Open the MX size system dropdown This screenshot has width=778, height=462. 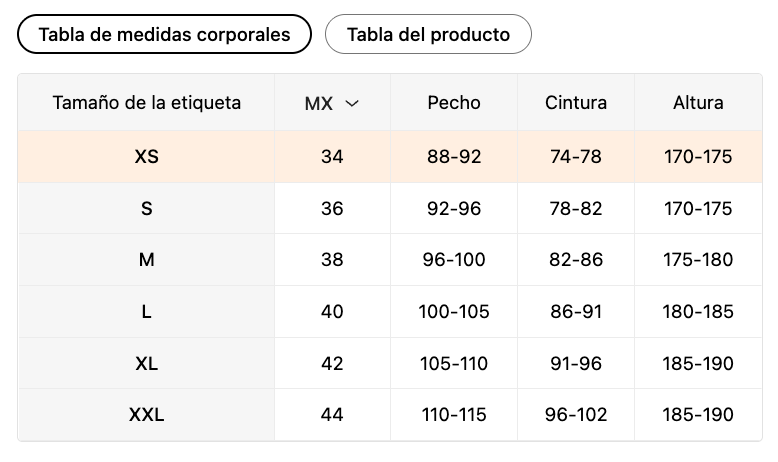(x=331, y=103)
